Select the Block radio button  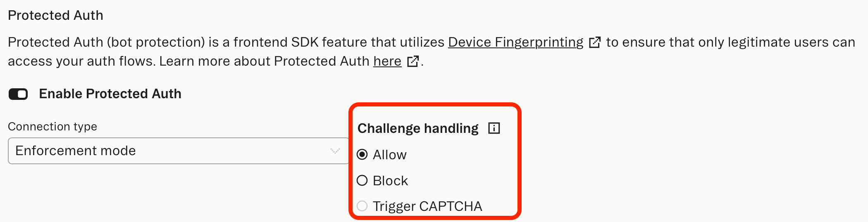click(362, 180)
